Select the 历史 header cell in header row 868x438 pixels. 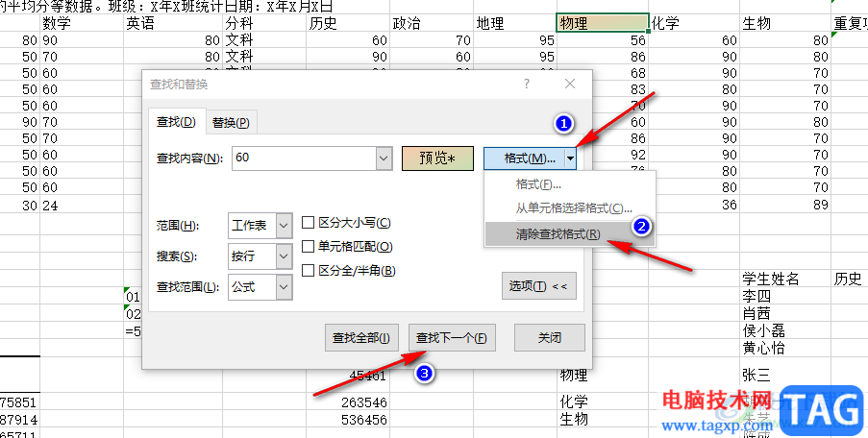(348, 23)
